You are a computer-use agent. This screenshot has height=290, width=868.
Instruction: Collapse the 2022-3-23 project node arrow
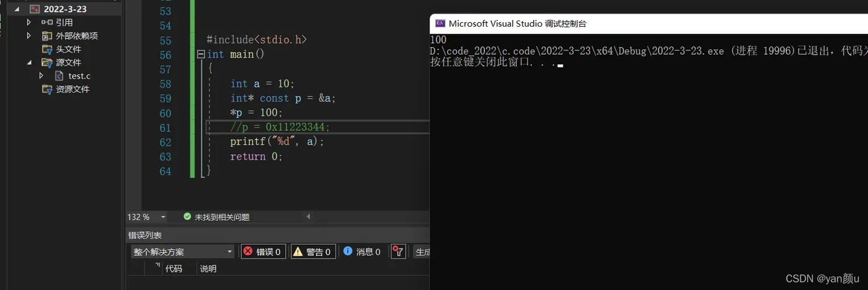click(x=17, y=9)
